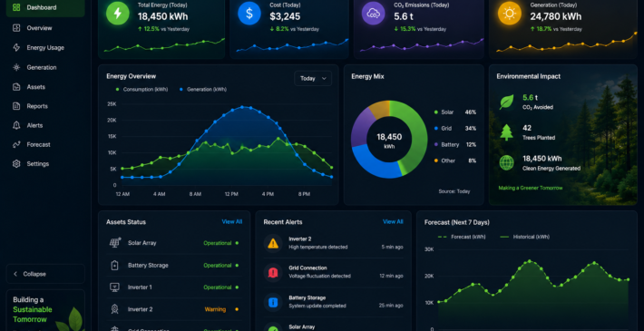Click the purple CO2 Emissions cloud icon
Image resolution: width=644 pixels, height=331 pixels.
374,13
